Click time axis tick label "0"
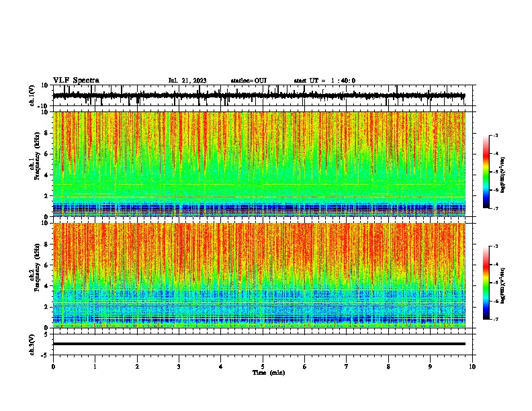The width and height of the screenshot is (532, 411). pos(53,367)
